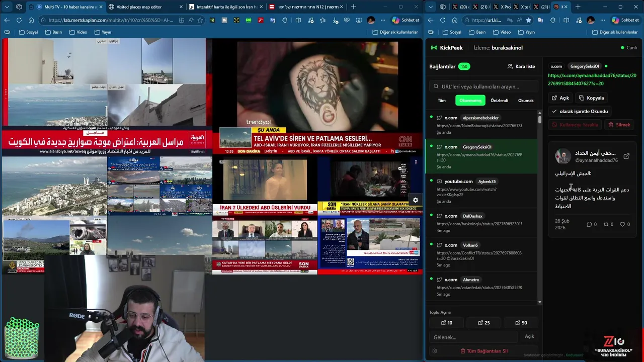The image size is (644, 362).
Task: Click the URL search field in KickPeek
Action: (x=484, y=86)
